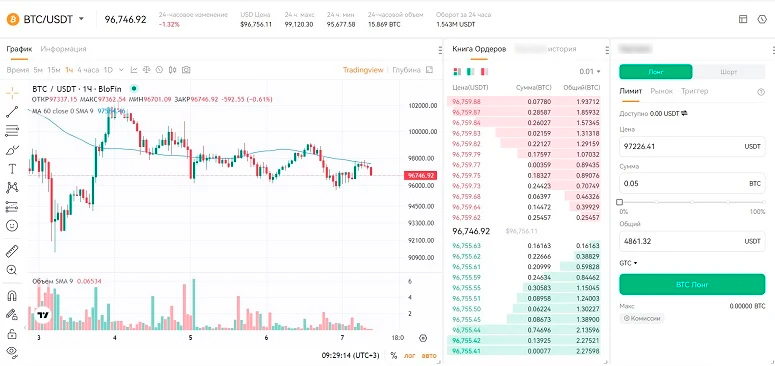Switch chart view to Tradingview

(x=363, y=70)
